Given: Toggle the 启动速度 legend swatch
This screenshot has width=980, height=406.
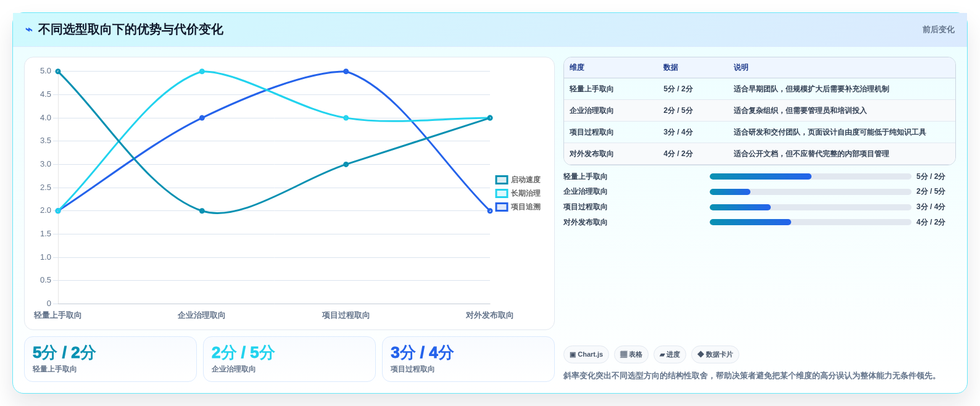Looking at the screenshot, I should point(502,180).
